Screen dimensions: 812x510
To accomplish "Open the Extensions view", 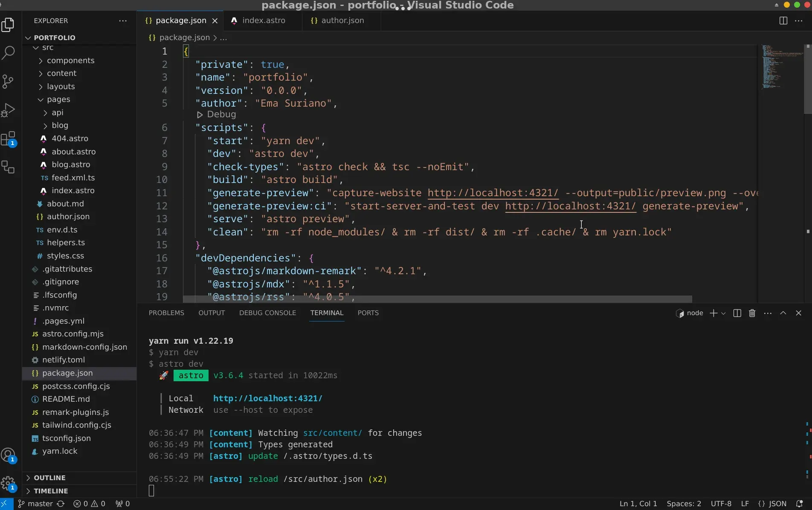I will click(8, 139).
